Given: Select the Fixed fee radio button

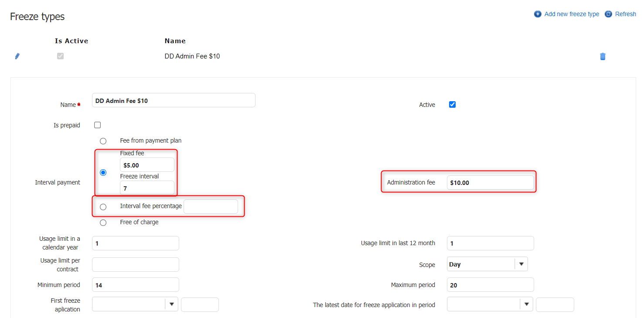Looking at the screenshot, I should click(103, 173).
